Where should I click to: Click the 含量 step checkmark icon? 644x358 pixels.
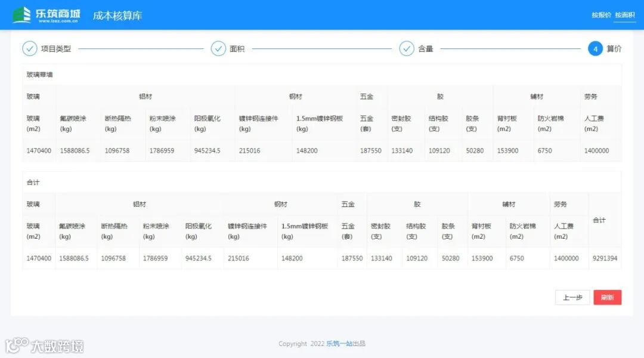[x=407, y=48]
